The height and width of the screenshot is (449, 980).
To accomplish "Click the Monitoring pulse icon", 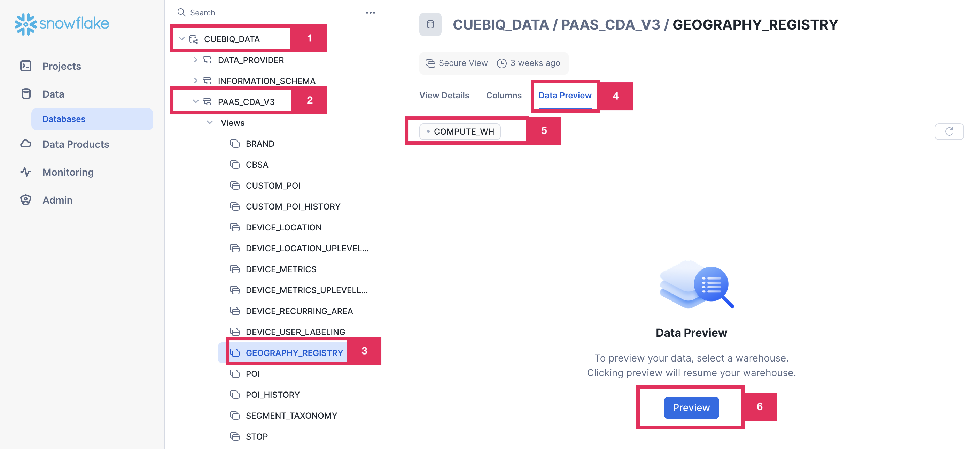I will [26, 172].
